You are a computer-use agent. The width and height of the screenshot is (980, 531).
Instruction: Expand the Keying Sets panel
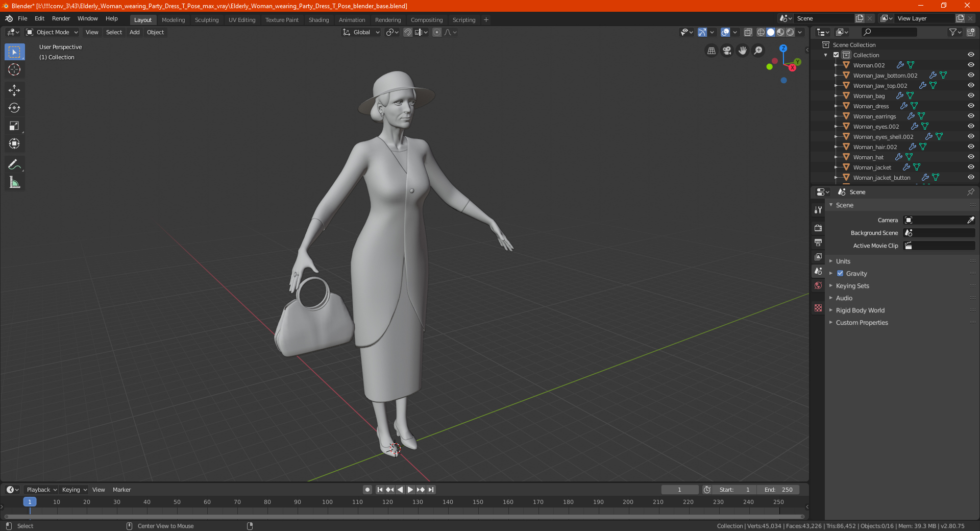tap(852, 286)
